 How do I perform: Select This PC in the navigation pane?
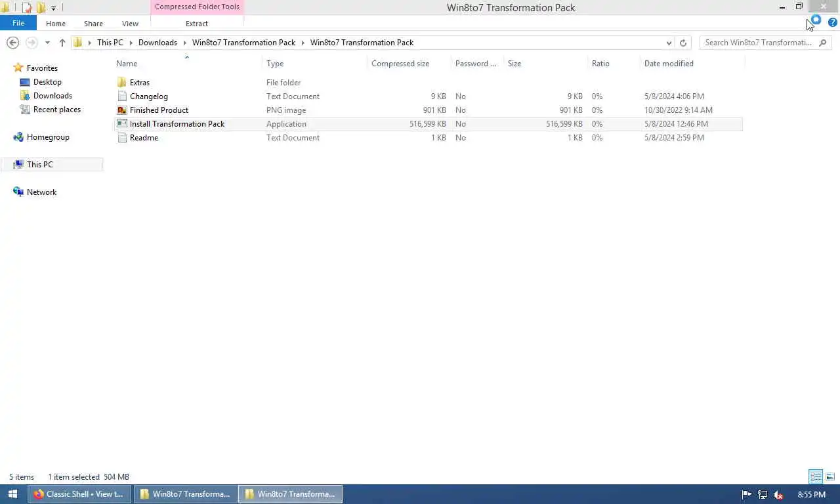tap(40, 165)
